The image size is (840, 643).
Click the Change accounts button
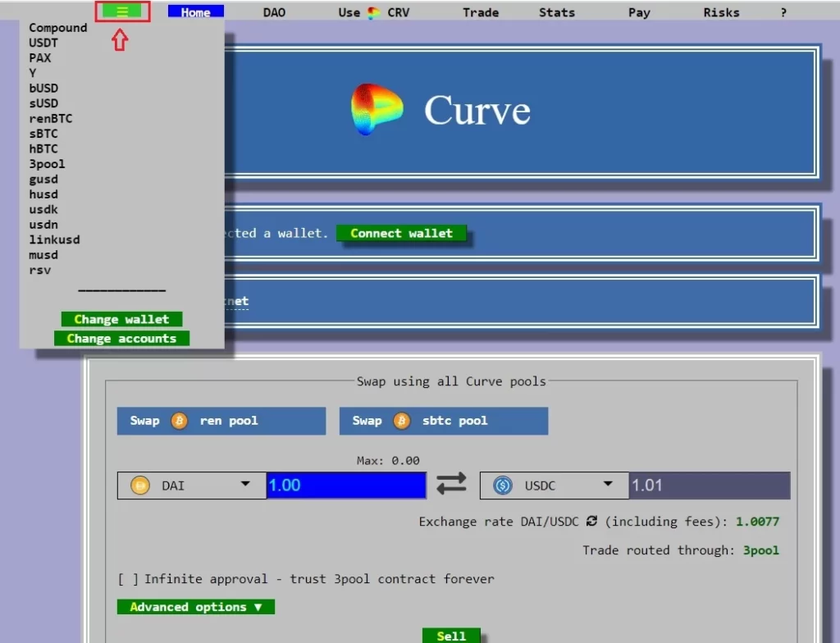tap(121, 338)
